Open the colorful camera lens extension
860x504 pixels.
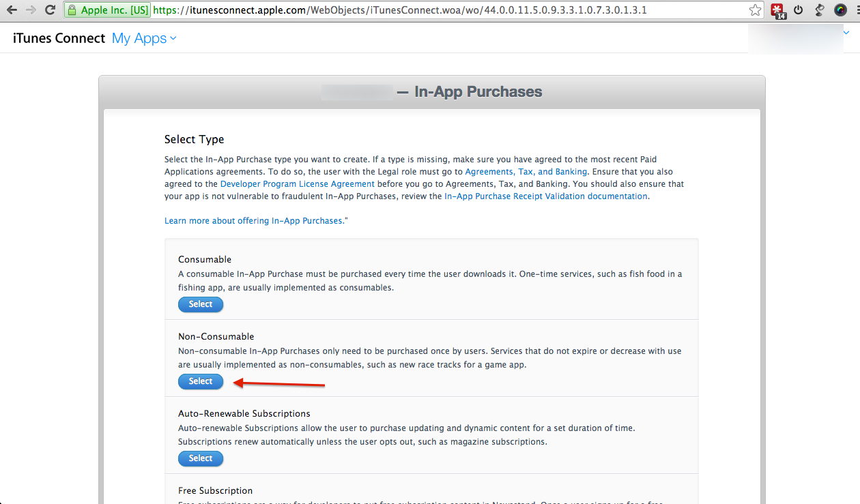point(841,10)
